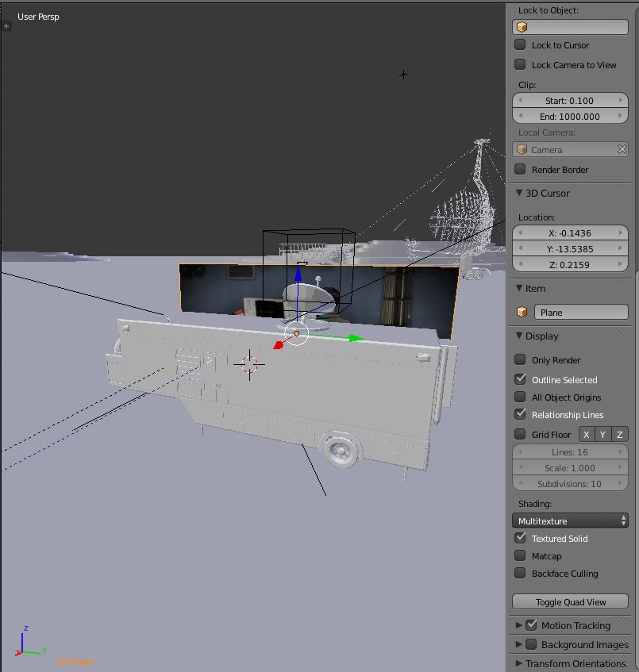Open the Multitexture shading dropdown
Image resolution: width=639 pixels, height=672 pixels.
[570, 520]
